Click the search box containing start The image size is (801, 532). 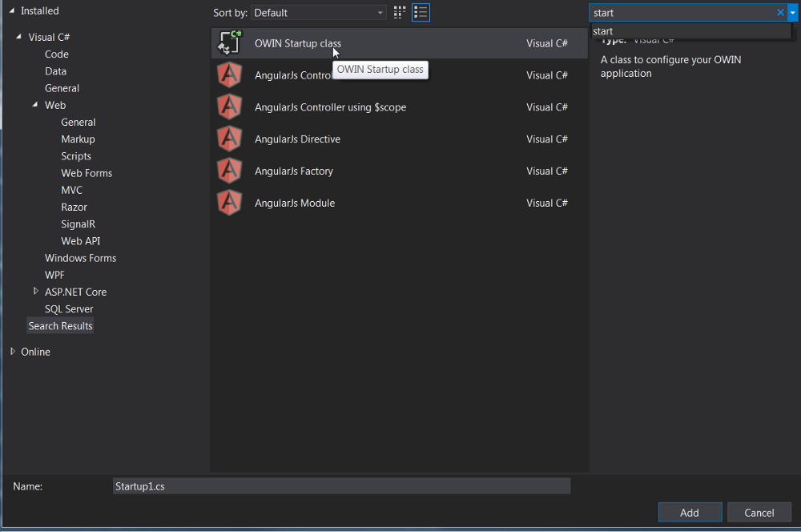682,13
